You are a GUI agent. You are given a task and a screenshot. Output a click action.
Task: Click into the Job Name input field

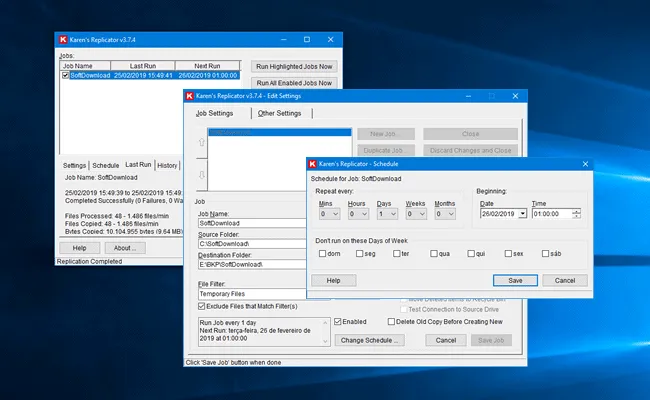(252, 223)
